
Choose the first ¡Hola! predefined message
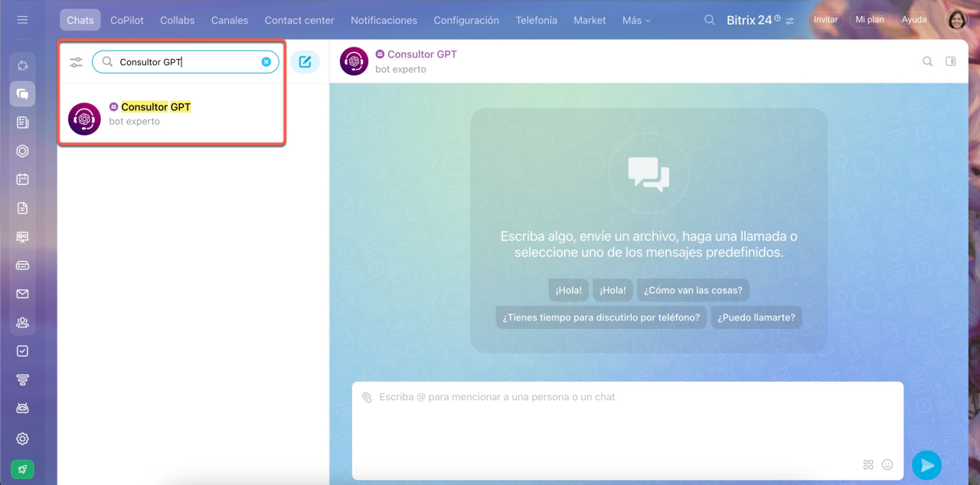tap(569, 290)
